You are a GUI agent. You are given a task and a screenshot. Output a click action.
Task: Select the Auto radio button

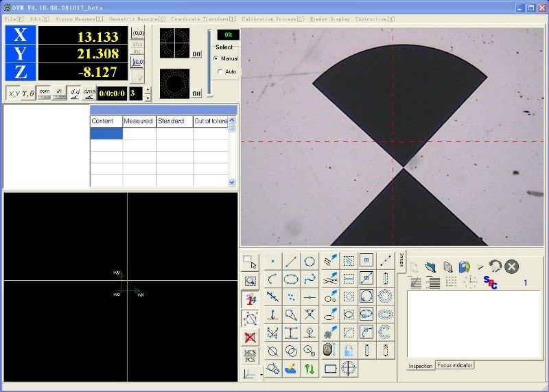click(x=220, y=71)
